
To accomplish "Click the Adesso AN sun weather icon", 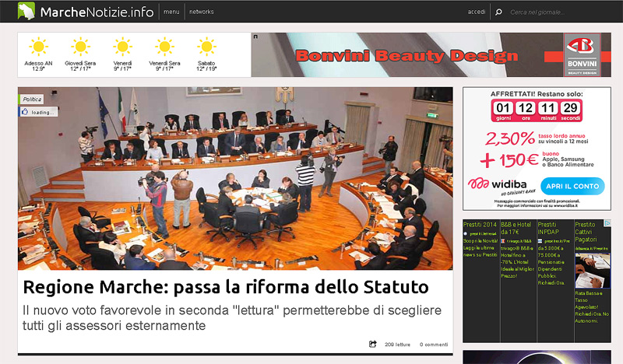I will coord(38,46).
